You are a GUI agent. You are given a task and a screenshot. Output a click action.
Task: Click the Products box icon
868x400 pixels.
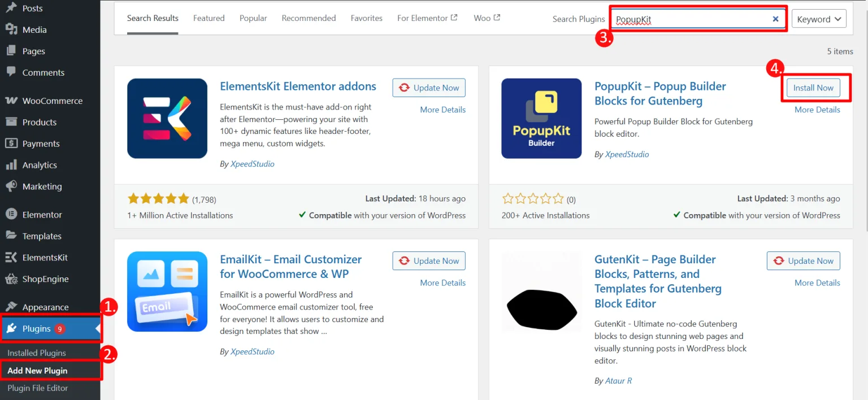pyautogui.click(x=11, y=122)
